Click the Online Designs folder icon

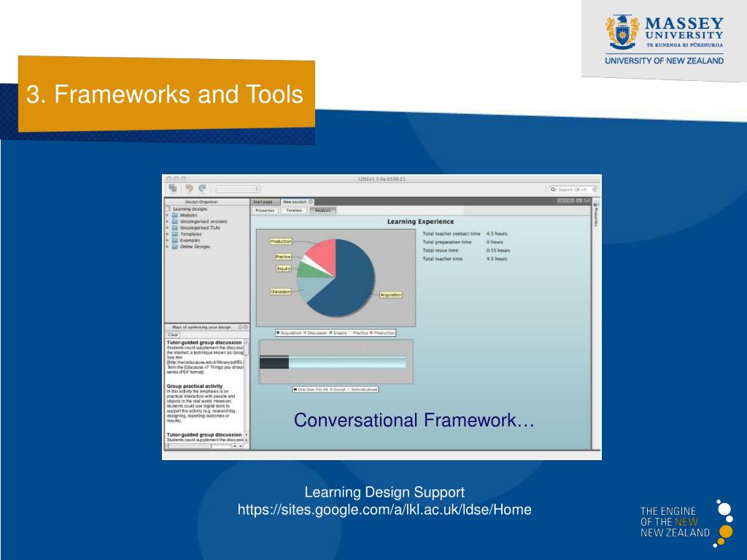(175, 246)
